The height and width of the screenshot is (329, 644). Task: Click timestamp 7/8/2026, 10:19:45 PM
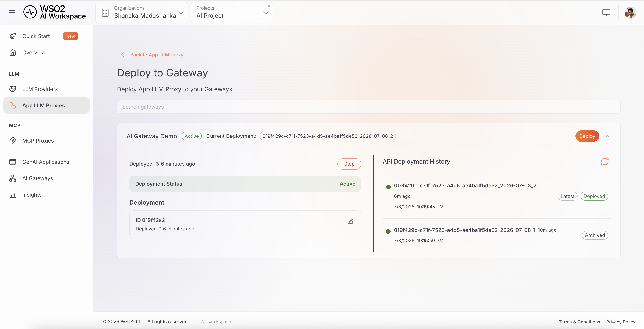pyautogui.click(x=419, y=207)
